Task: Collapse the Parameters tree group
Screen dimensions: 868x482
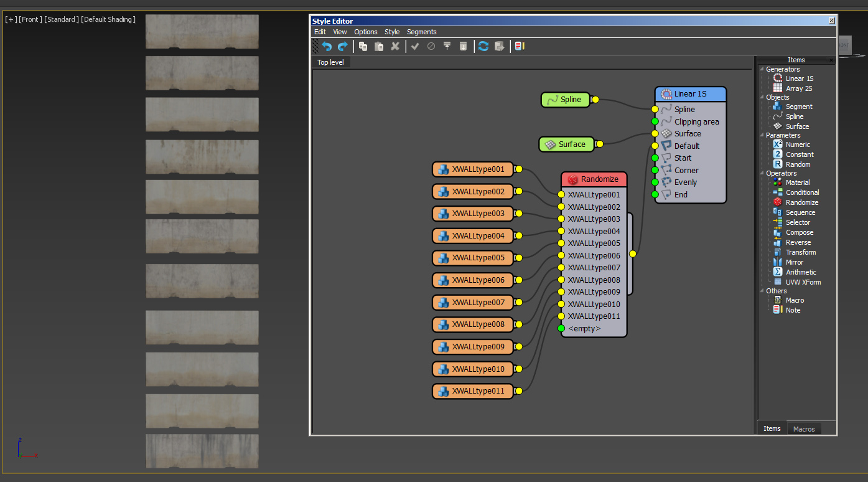Action: pos(762,135)
